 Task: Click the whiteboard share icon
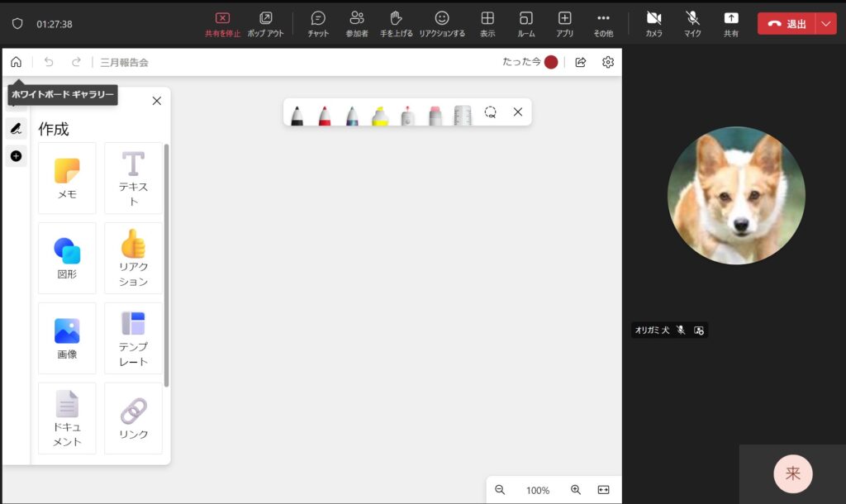tap(581, 62)
